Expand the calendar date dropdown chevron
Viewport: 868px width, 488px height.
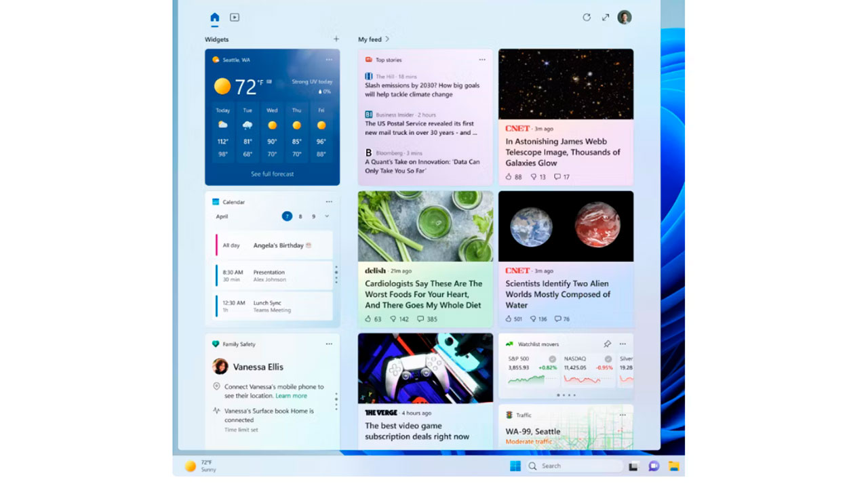[x=327, y=216]
